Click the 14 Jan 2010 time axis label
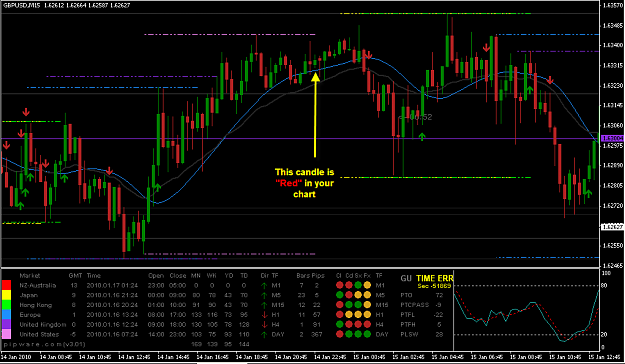This screenshot has width=625, height=364. coord(16,357)
